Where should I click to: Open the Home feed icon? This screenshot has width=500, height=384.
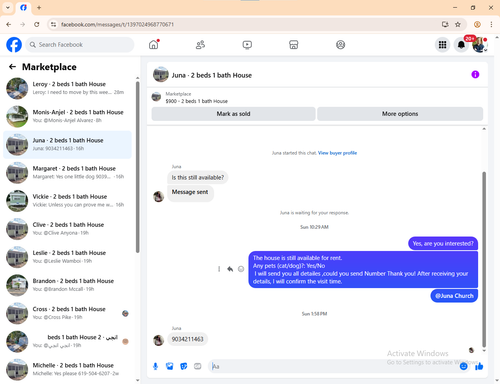click(x=154, y=44)
